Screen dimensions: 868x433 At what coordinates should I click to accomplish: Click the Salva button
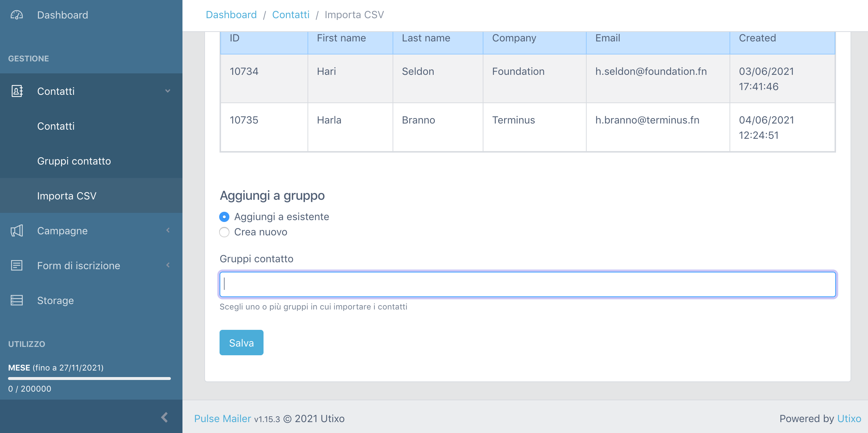click(241, 343)
